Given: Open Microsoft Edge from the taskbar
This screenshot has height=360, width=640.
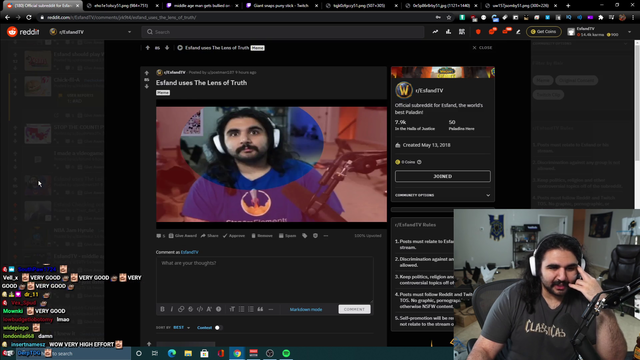Looking at the screenshot, I should pos(171,353).
